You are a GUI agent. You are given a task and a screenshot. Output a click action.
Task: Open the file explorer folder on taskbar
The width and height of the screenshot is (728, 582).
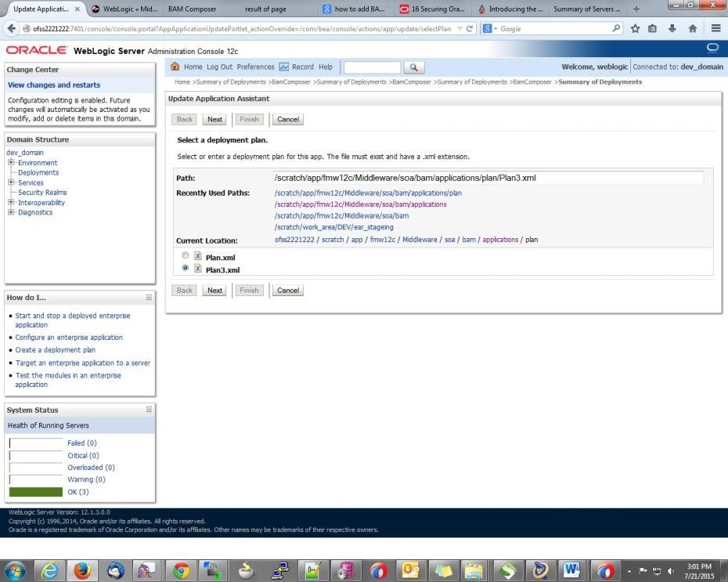pyautogui.click(x=474, y=570)
